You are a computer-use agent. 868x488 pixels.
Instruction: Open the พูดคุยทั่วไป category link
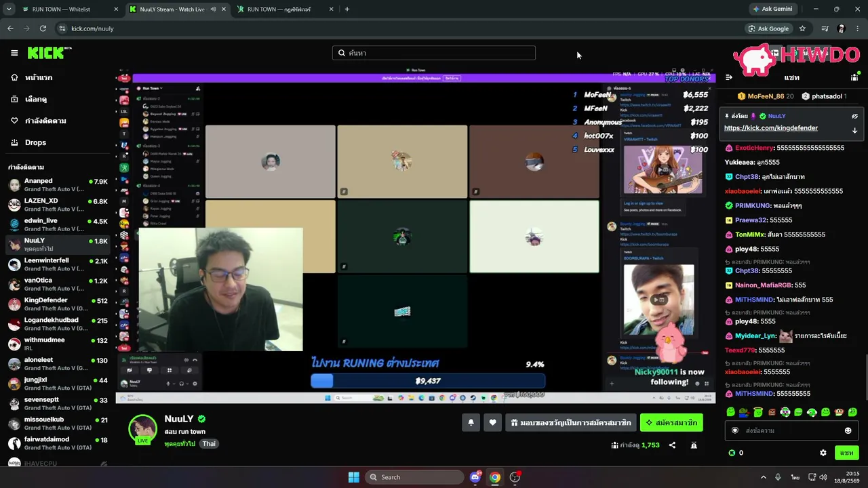(180, 444)
